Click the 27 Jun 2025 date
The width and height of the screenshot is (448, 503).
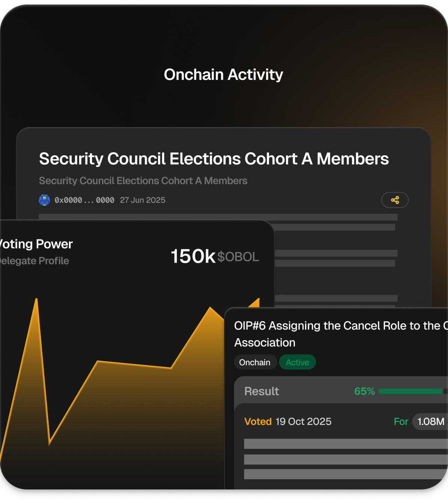click(x=143, y=200)
